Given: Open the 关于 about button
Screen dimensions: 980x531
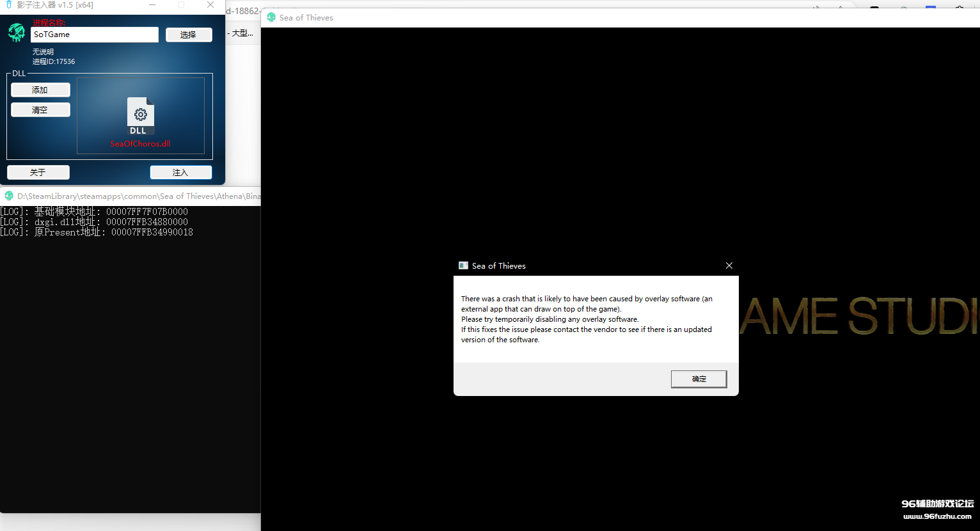Looking at the screenshot, I should pos(38,172).
